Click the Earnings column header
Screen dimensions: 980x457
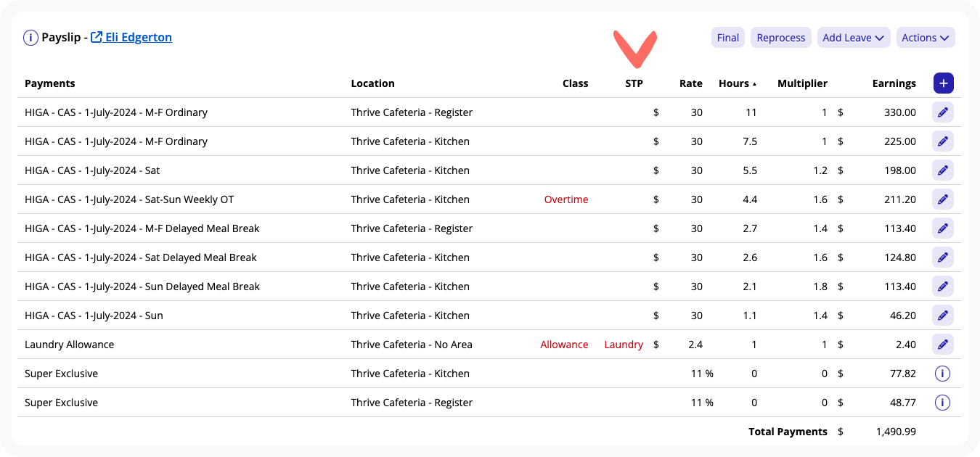[894, 83]
